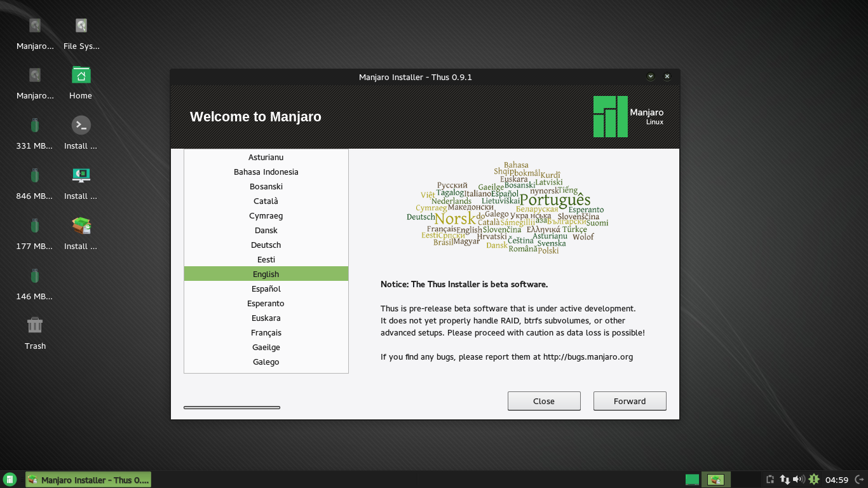This screenshot has height=488, width=868.
Task: Select Bosanski language
Action: [x=266, y=186]
